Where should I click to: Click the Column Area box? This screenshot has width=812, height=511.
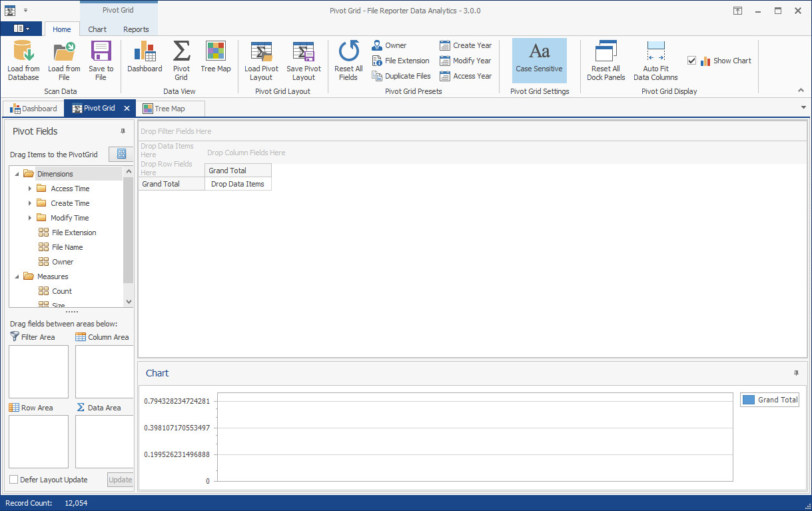[x=105, y=372]
